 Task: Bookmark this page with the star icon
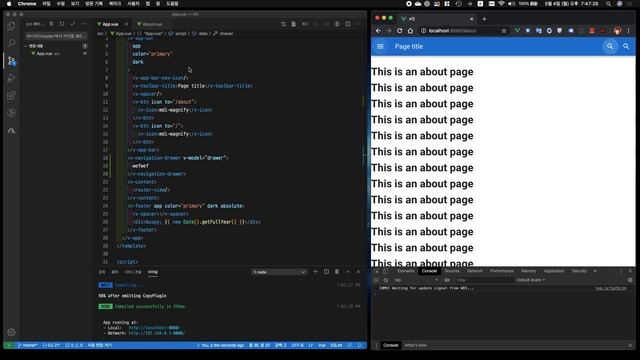click(x=504, y=31)
